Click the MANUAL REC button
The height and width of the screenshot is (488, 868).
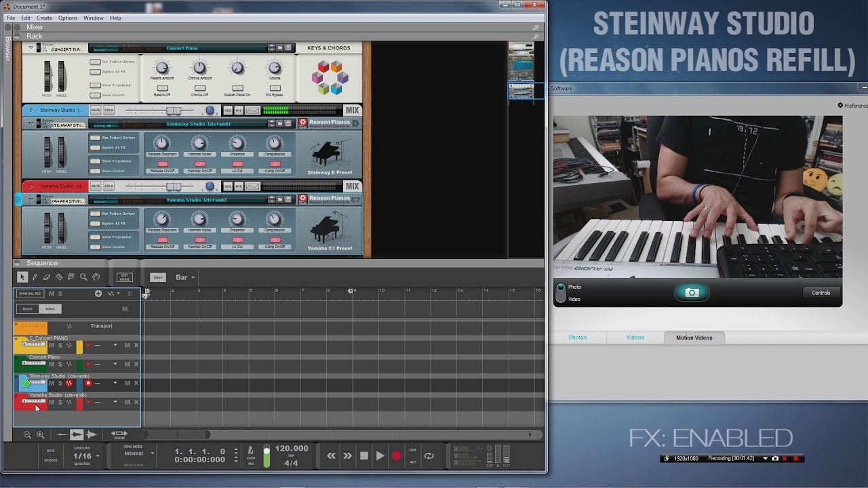[30, 293]
